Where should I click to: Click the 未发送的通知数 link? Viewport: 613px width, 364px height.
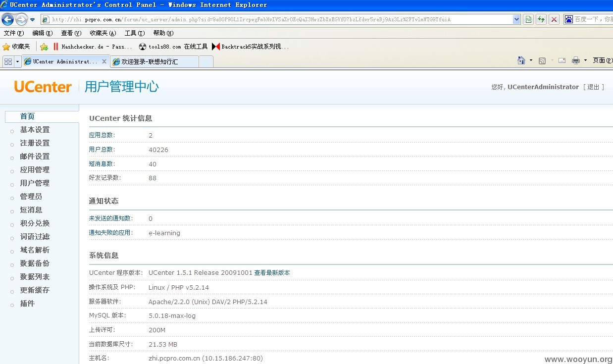111,218
